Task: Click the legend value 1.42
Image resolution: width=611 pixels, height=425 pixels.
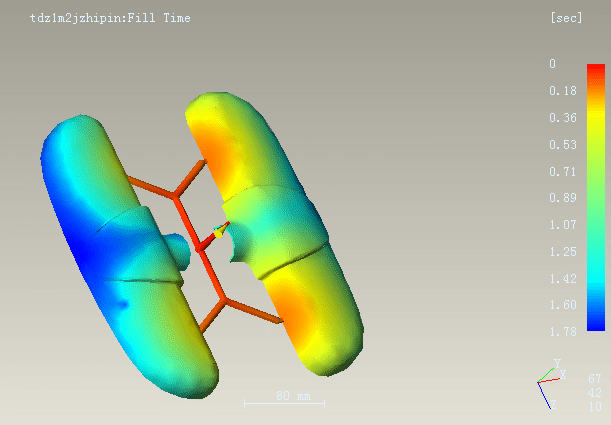Action: point(563,279)
